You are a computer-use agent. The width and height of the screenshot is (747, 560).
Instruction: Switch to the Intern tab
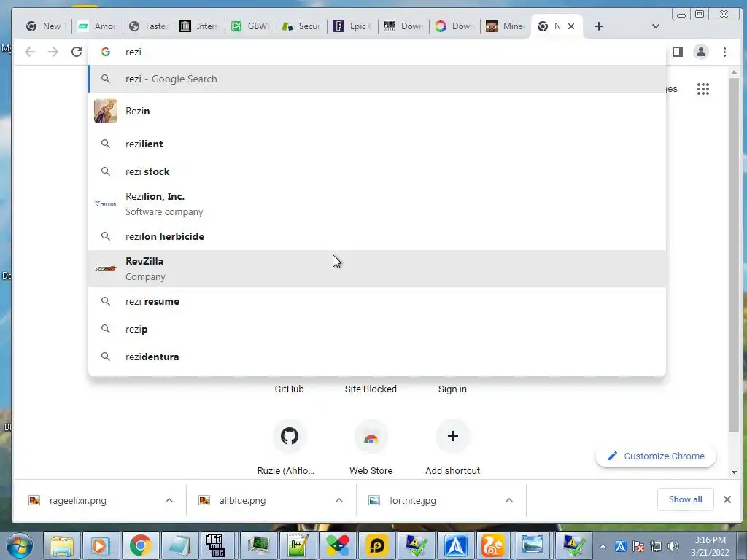pos(199,26)
